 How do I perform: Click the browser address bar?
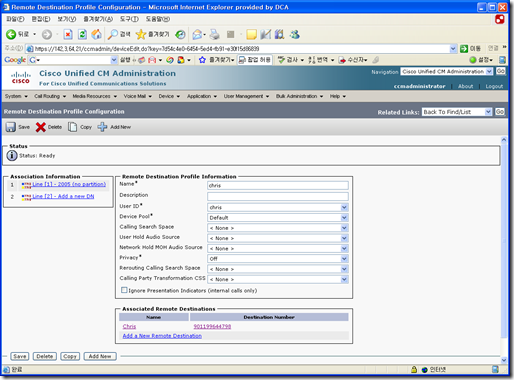pos(241,49)
